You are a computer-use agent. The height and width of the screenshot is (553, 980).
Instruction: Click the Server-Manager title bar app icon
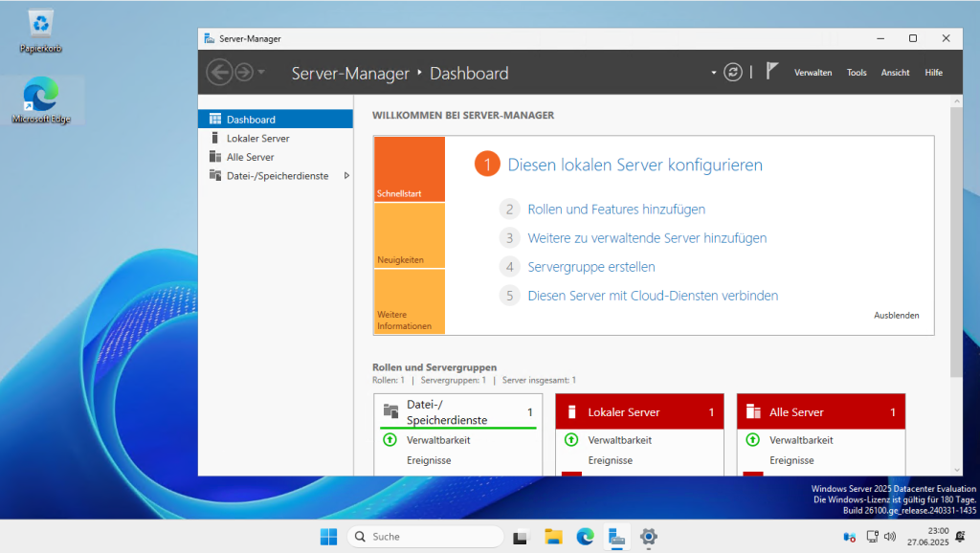point(210,38)
